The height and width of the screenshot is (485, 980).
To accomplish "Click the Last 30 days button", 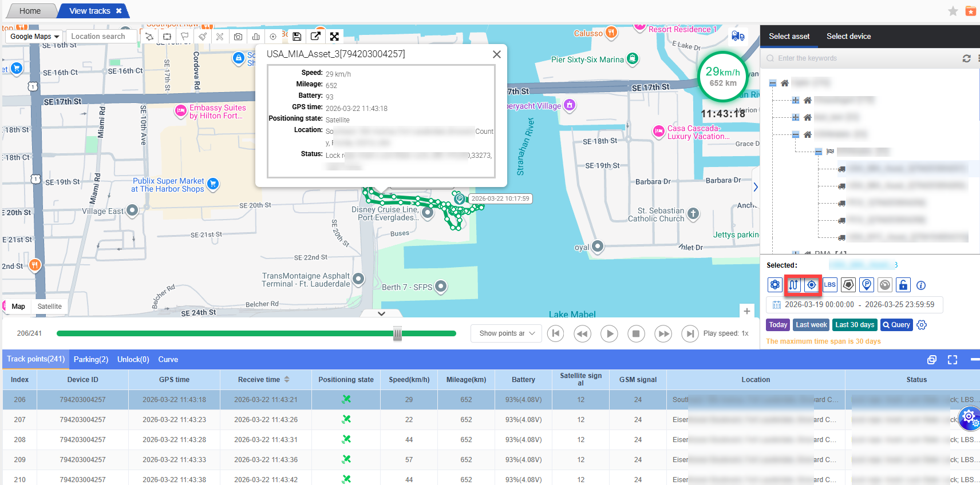I will [x=854, y=325].
